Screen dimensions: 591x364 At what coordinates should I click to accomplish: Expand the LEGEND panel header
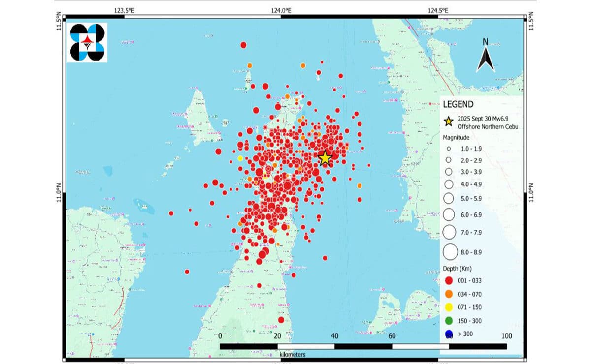click(x=459, y=104)
